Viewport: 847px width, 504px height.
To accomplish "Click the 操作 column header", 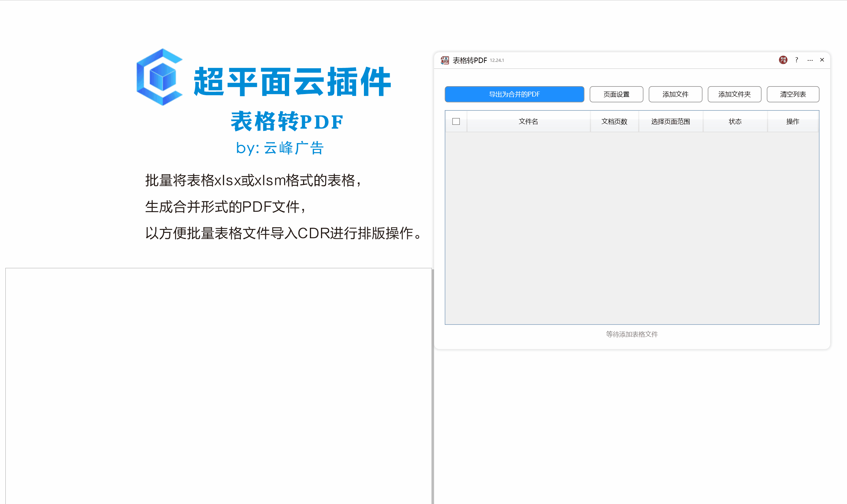I will coord(793,122).
